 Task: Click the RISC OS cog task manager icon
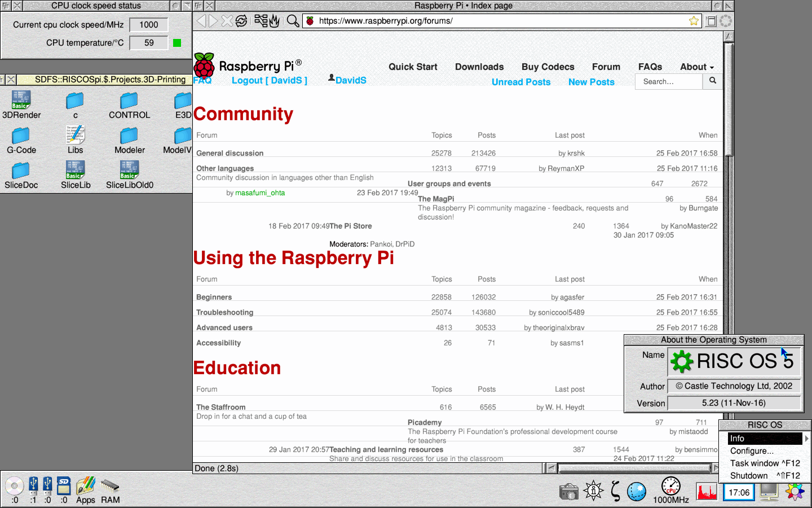(795, 492)
